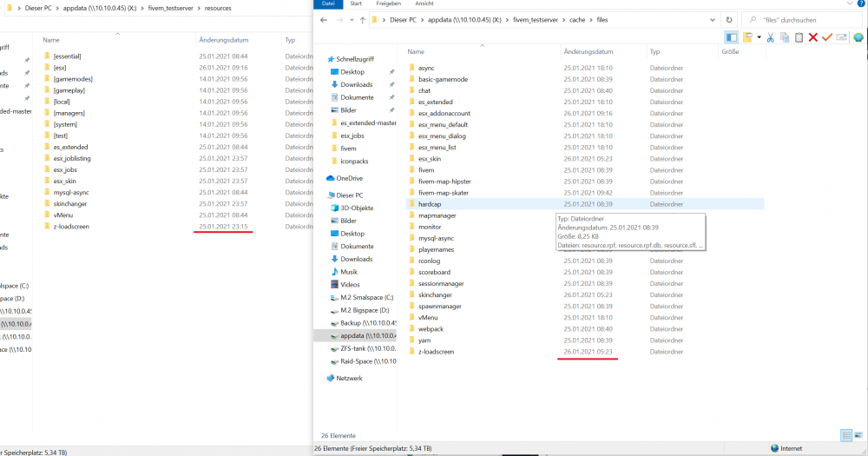868x456 pixels.
Task: Open Videos in navigation pane
Action: click(x=350, y=284)
